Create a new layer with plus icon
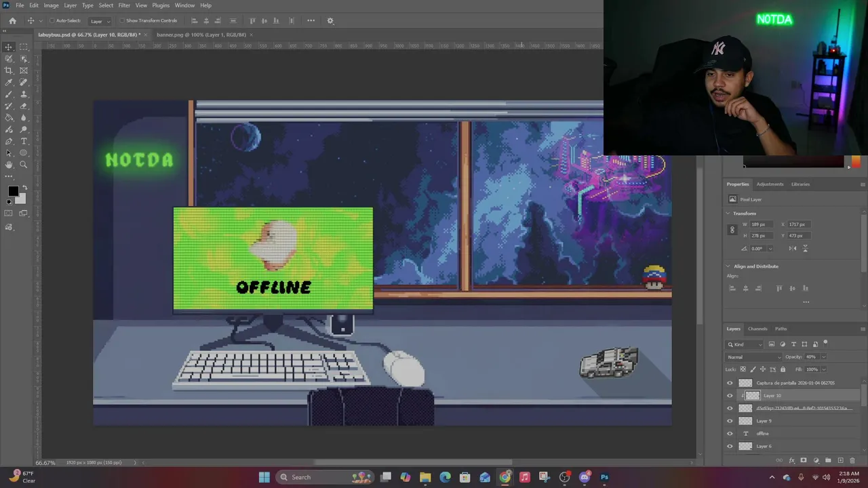Image resolution: width=868 pixels, height=488 pixels. (840, 460)
